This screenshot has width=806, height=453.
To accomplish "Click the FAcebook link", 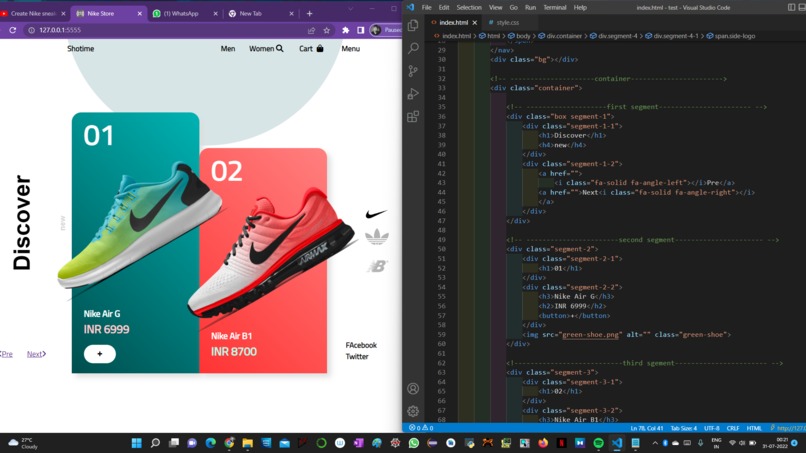I will pyautogui.click(x=361, y=345).
